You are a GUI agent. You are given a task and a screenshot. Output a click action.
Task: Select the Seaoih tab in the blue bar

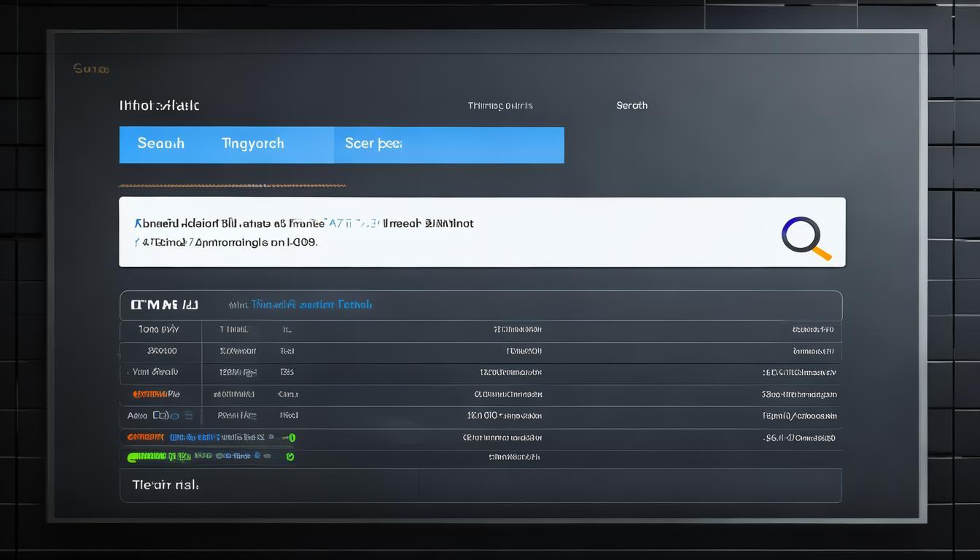(160, 144)
